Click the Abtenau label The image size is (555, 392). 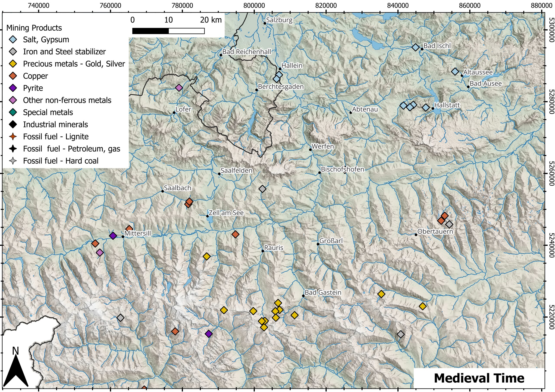click(365, 109)
